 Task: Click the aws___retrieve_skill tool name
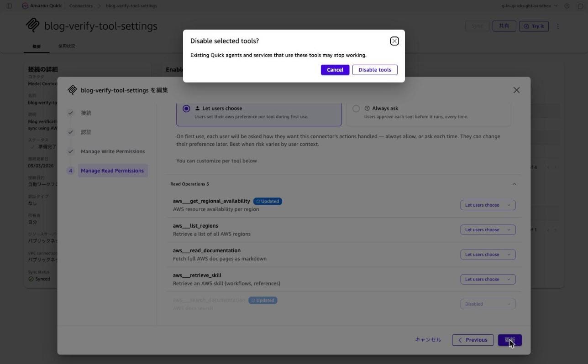[x=197, y=275]
